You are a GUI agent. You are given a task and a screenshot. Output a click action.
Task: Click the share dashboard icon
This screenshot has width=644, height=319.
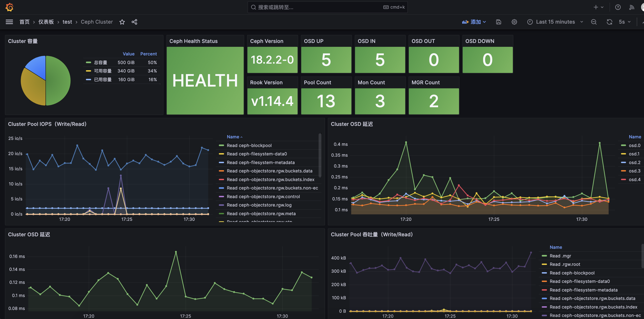point(135,22)
